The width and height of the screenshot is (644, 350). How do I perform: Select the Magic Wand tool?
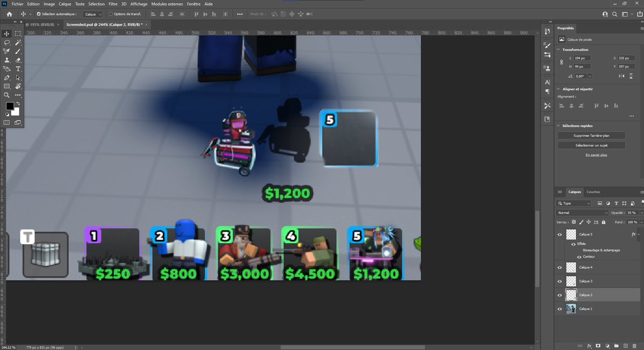click(18, 43)
